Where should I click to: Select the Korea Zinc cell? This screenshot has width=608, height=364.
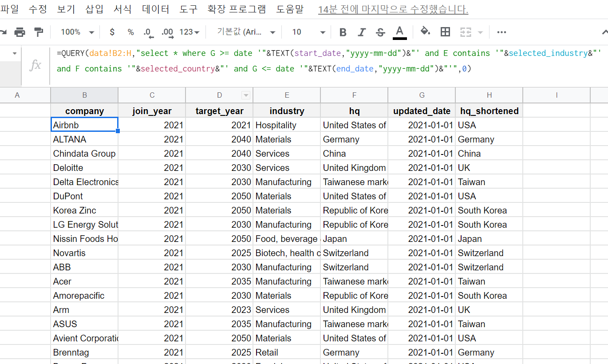click(x=84, y=210)
